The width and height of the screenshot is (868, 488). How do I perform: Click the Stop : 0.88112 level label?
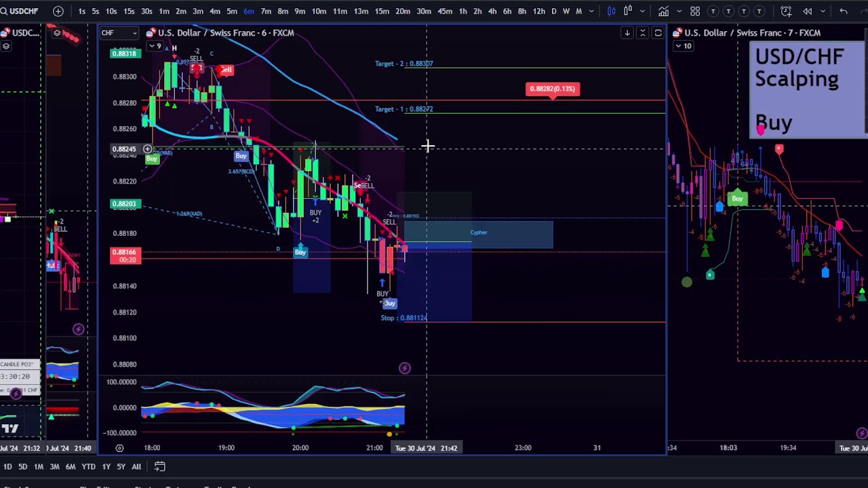click(404, 318)
